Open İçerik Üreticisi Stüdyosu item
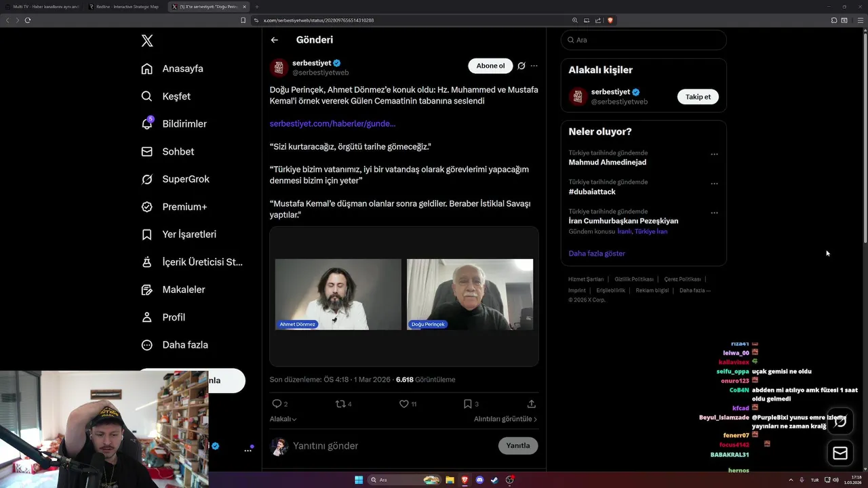868x488 pixels. click(191, 262)
